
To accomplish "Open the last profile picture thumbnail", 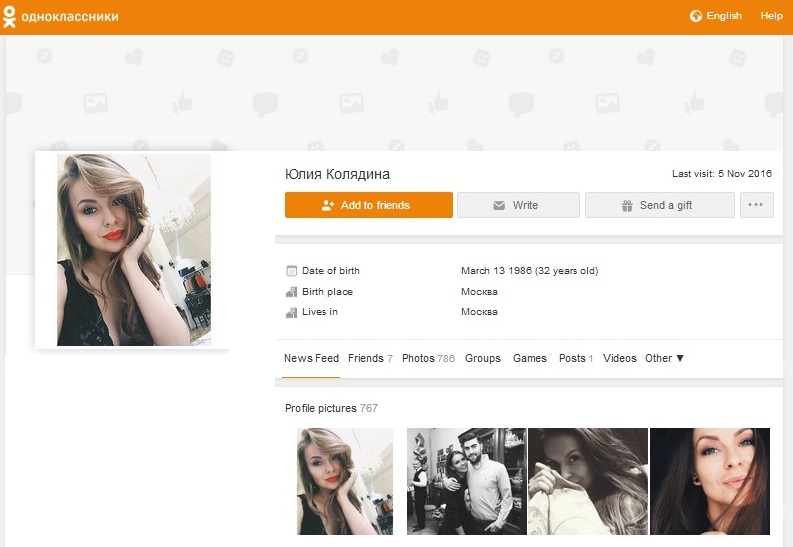I will tap(710, 481).
